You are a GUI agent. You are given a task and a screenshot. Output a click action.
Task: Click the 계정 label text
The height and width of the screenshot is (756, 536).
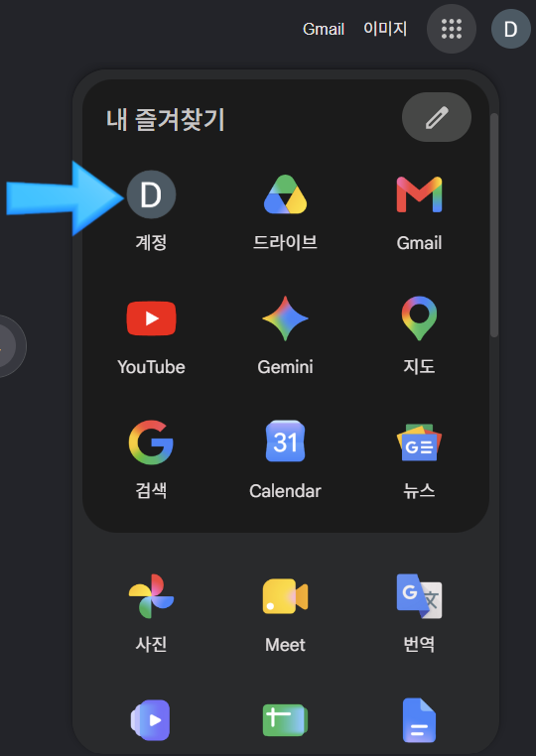coord(151,242)
